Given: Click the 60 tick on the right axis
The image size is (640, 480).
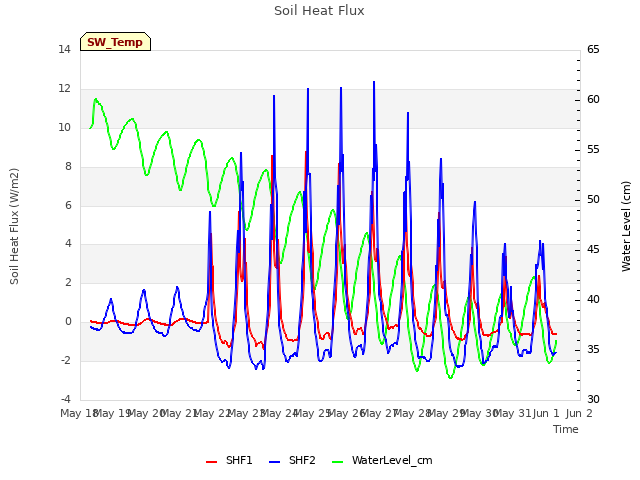Looking at the screenshot, I should click(x=593, y=99).
